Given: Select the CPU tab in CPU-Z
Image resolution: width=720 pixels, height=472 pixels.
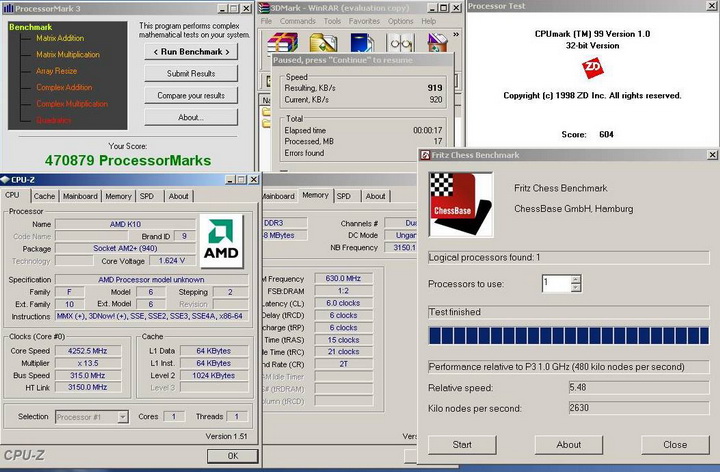Looking at the screenshot, I should pyautogui.click(x=12, y=195).
